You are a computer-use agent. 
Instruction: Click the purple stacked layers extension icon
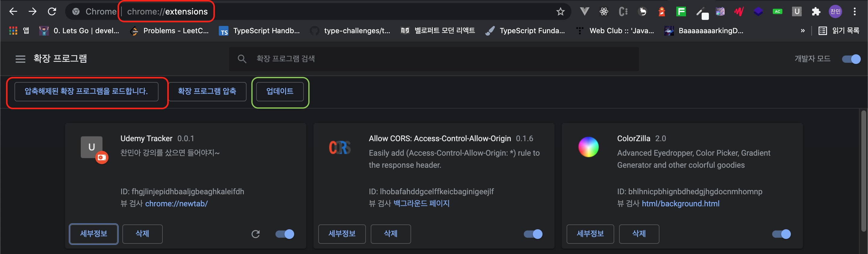[x=758, y=11]
